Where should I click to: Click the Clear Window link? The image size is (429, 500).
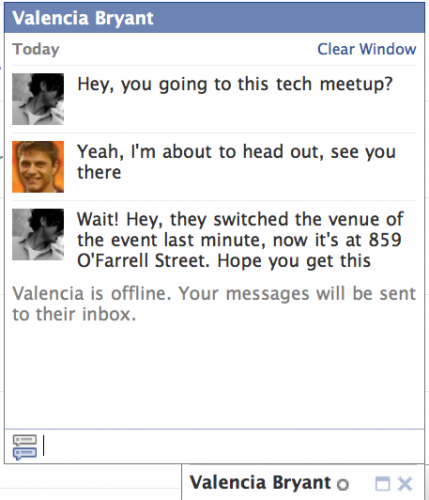367,49
